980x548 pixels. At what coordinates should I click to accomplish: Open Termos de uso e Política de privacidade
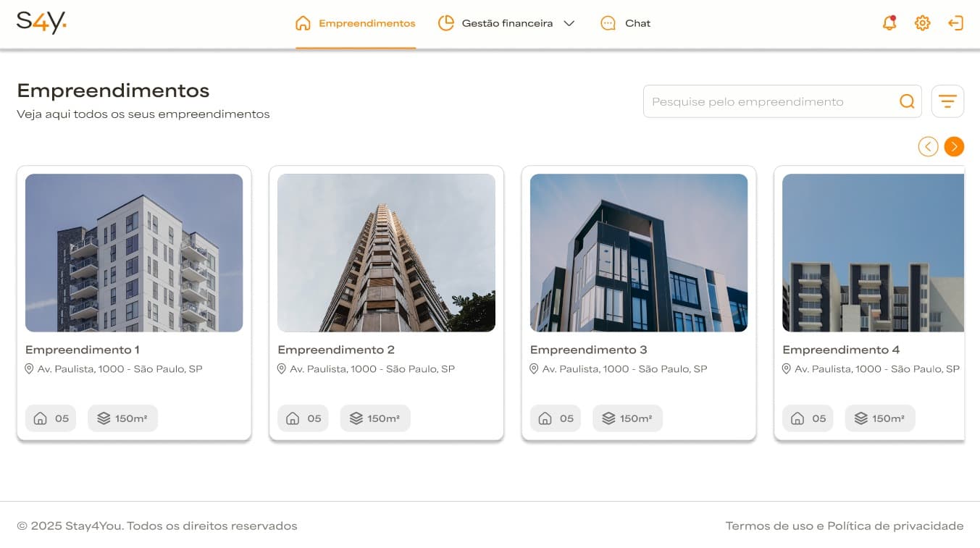pos(844,526)
